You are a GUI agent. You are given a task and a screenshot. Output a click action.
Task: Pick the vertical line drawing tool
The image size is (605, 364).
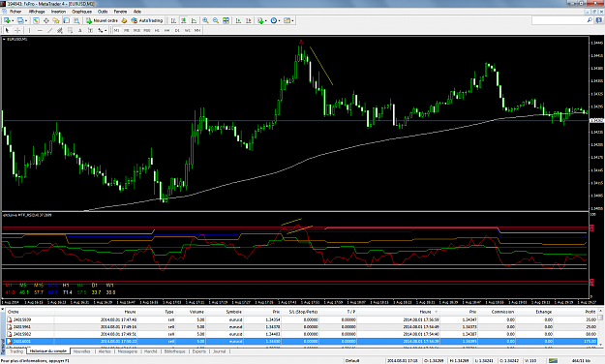tap(29, 30)
